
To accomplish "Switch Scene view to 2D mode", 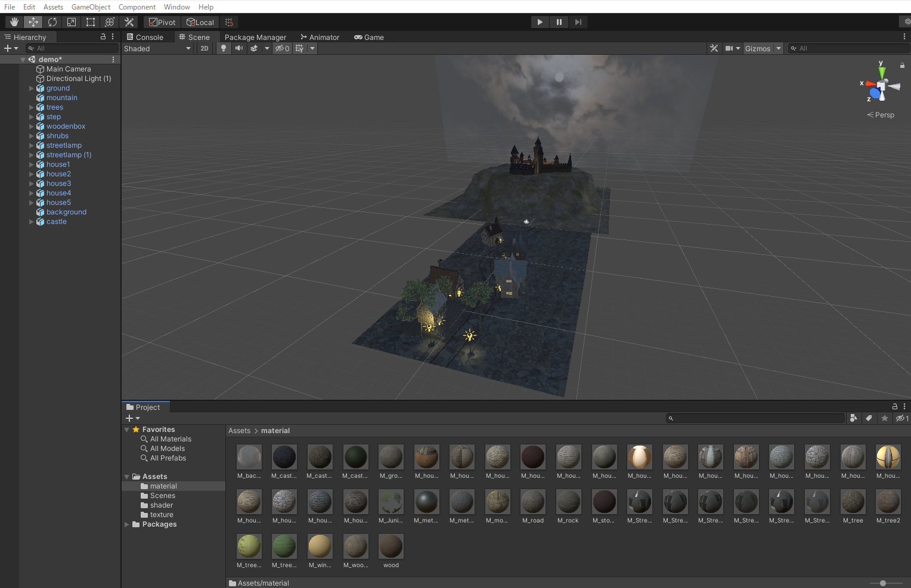I will coord(204,48).
